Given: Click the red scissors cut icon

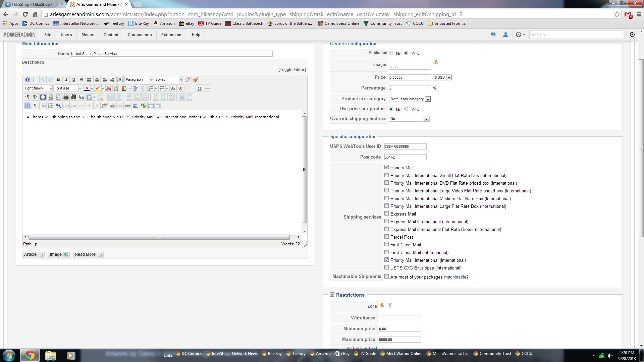Looking at the screenshot, I should point(109,88).
